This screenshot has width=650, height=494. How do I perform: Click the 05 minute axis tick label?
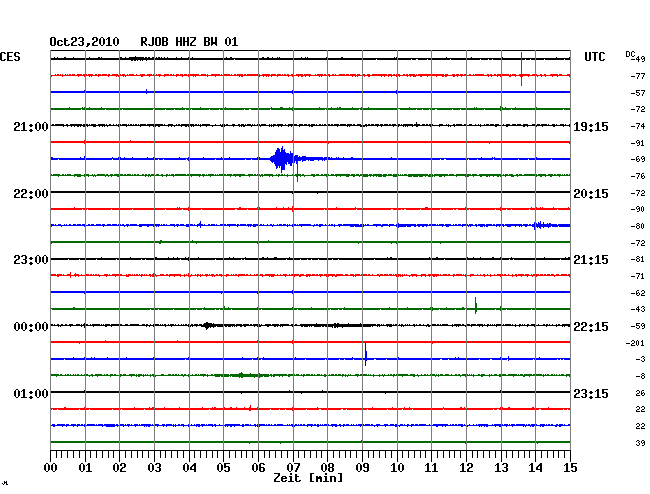(223, 468)
